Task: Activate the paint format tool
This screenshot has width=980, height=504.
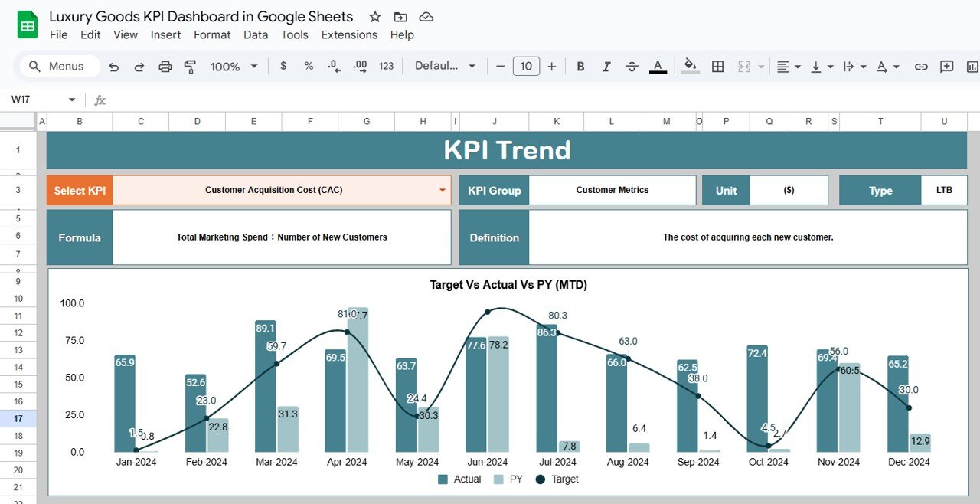Action: (191, 67)
